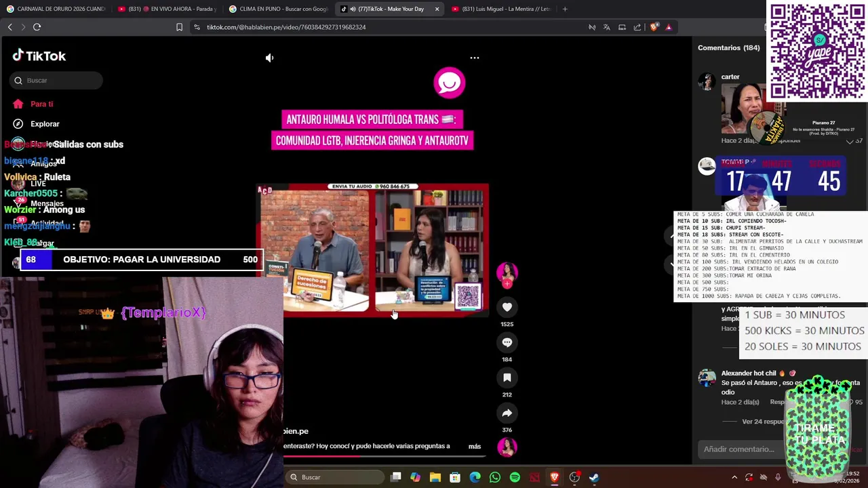The width and height of the screenshot is (868, 488).
Task: Open Alexander hot chil commenter profile
Action: tap(749, 373)
